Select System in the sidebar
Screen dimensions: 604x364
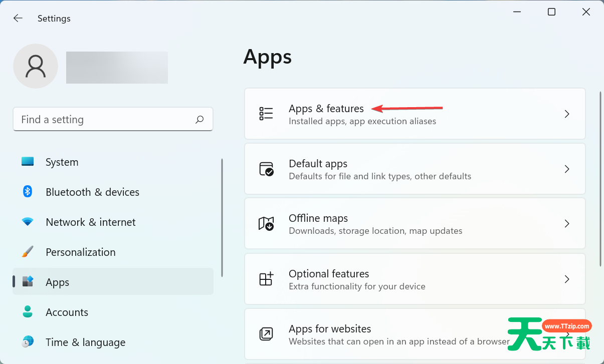[x=62, y=162]
